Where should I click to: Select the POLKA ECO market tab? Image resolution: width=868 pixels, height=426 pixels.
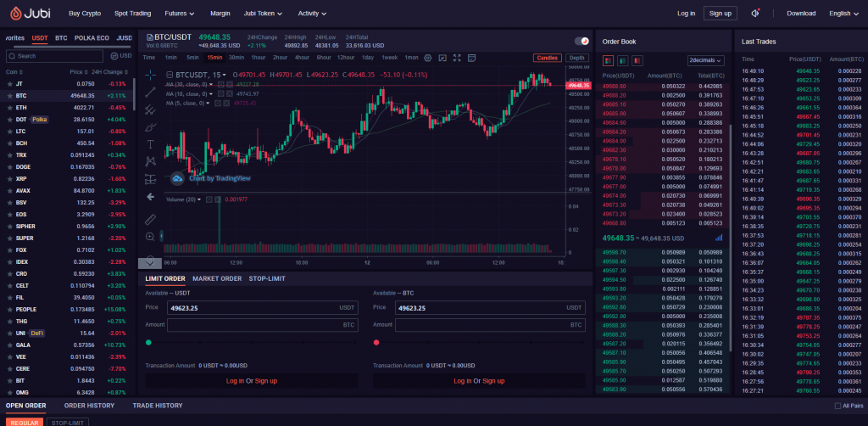point(92,38)
